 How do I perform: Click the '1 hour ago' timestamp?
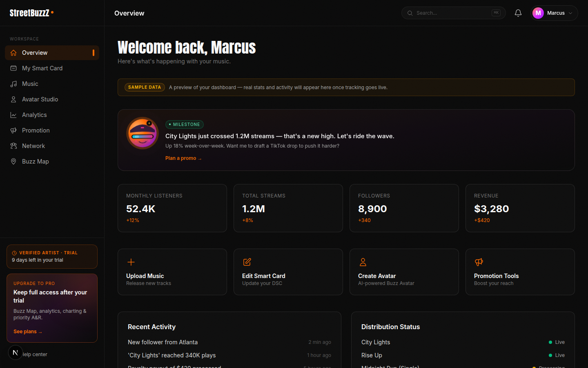click(319, 355)
